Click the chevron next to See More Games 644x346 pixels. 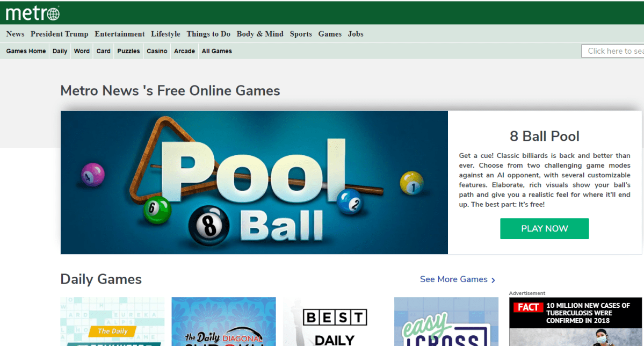click(x=493, y=280)
